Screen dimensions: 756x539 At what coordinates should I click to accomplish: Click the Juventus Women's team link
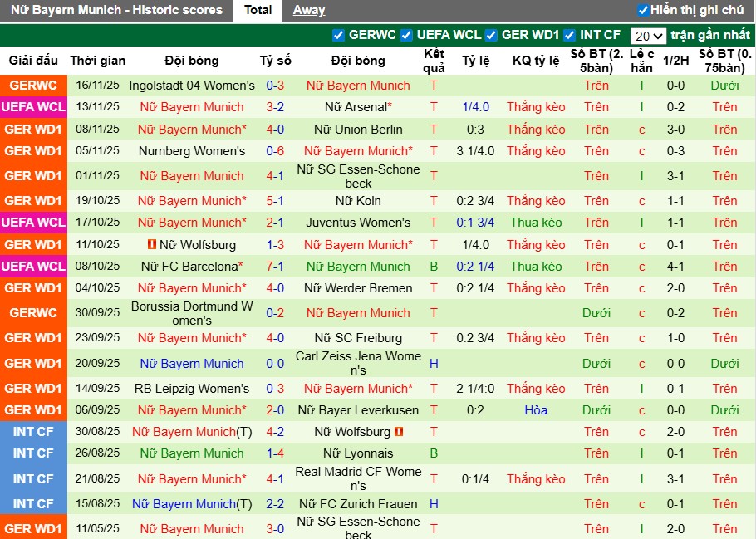pyautogui.click(x=357, y=222)
